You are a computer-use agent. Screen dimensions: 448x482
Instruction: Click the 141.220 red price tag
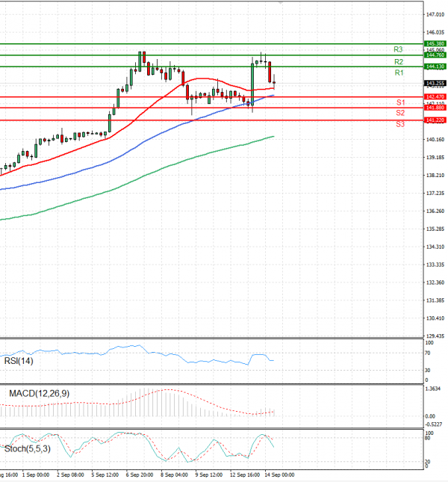coord(435,120)
